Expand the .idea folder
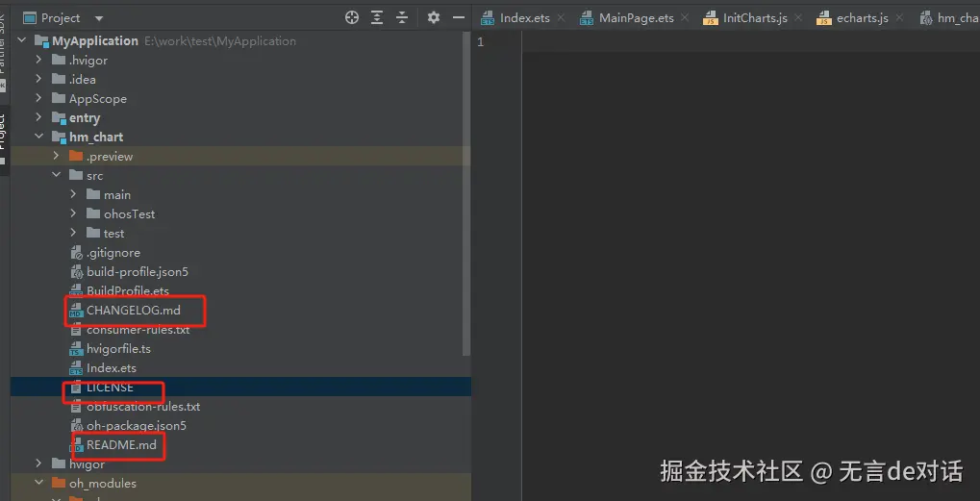Viewport: 980px width, 501px height. [38, 80]
